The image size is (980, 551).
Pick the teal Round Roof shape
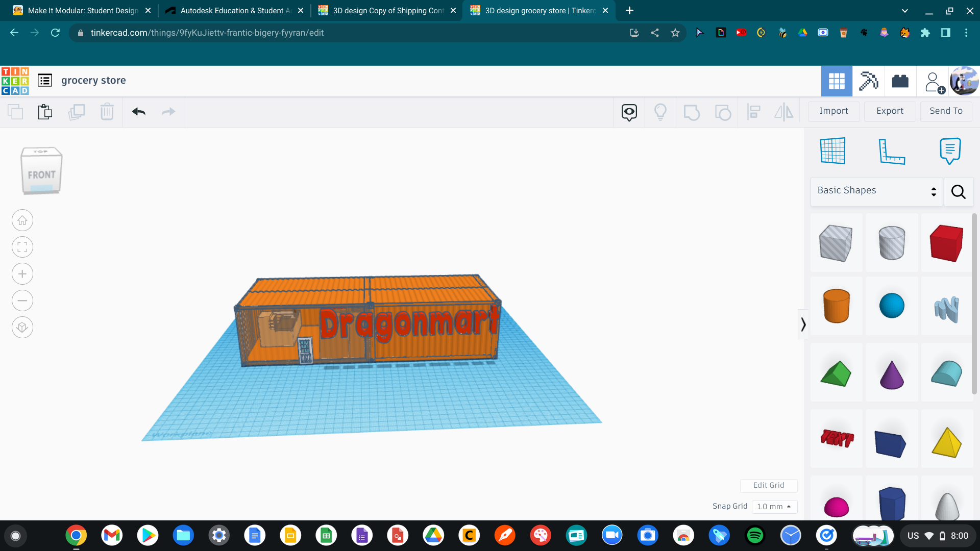click(946, 373)
